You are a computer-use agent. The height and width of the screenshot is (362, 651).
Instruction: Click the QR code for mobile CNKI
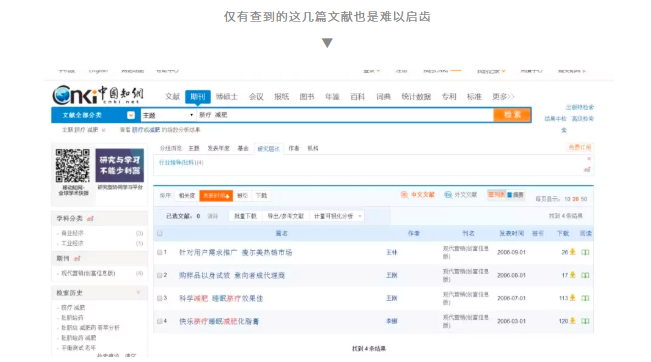[73, 166]
